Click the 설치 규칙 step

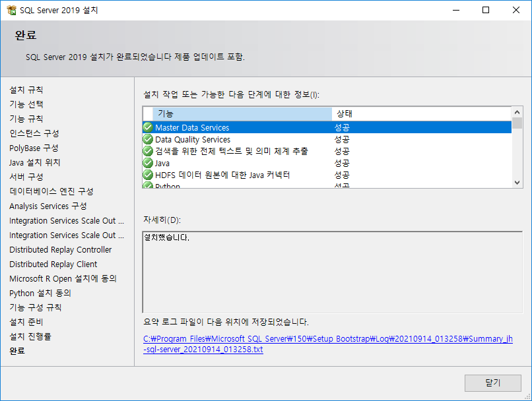tap(26, 90)
